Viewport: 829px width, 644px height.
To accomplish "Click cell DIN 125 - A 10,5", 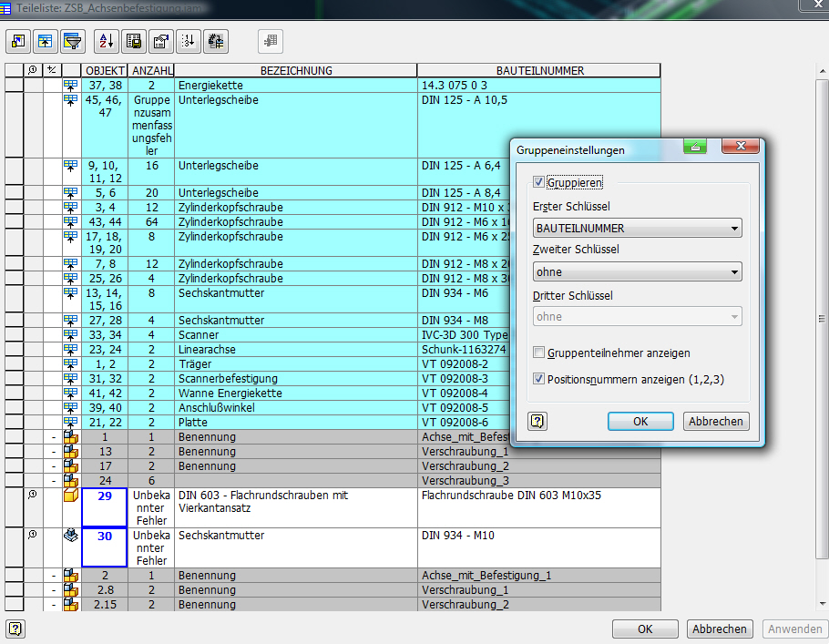I will pyautogui.click(x=538, y=126).
